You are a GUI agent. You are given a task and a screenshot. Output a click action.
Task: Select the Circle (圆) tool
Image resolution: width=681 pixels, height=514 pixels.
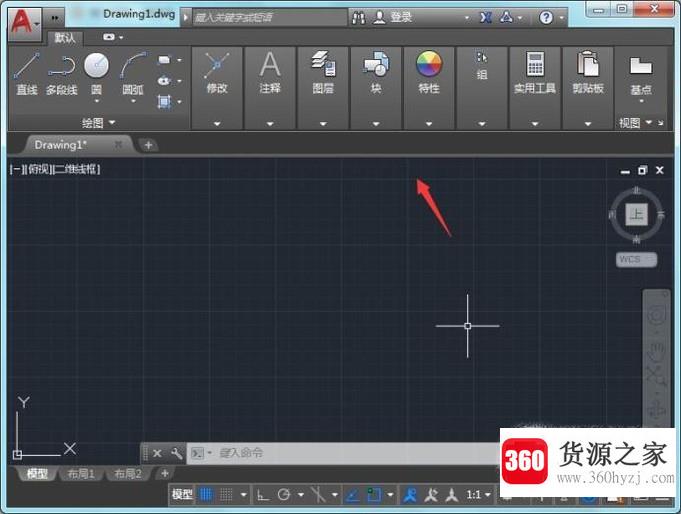pyautogui.click(x=96, y=66)
